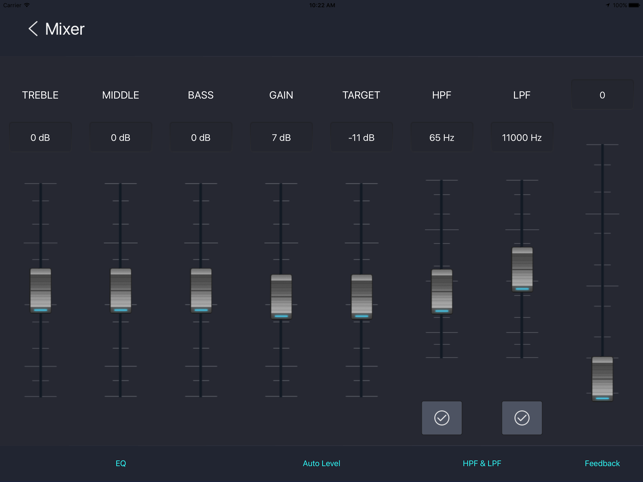
Task: Click the TARGET label
Action: coord(361,95)
